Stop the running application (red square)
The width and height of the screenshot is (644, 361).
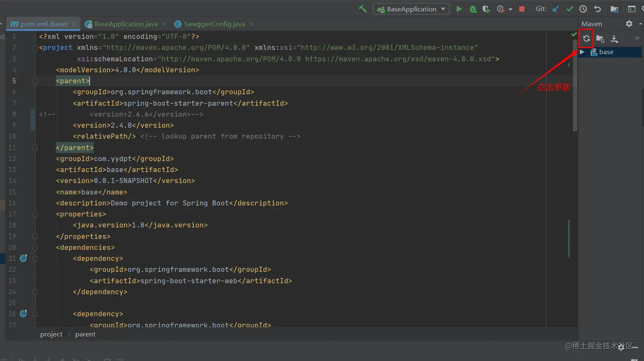point(522,9)
